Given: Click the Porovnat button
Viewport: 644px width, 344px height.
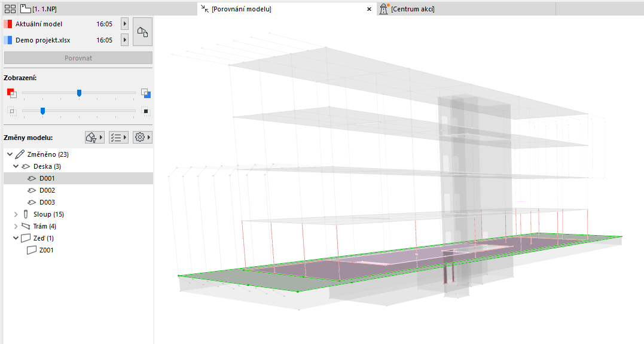Looking at the screenshot, I should coord(78,58).
